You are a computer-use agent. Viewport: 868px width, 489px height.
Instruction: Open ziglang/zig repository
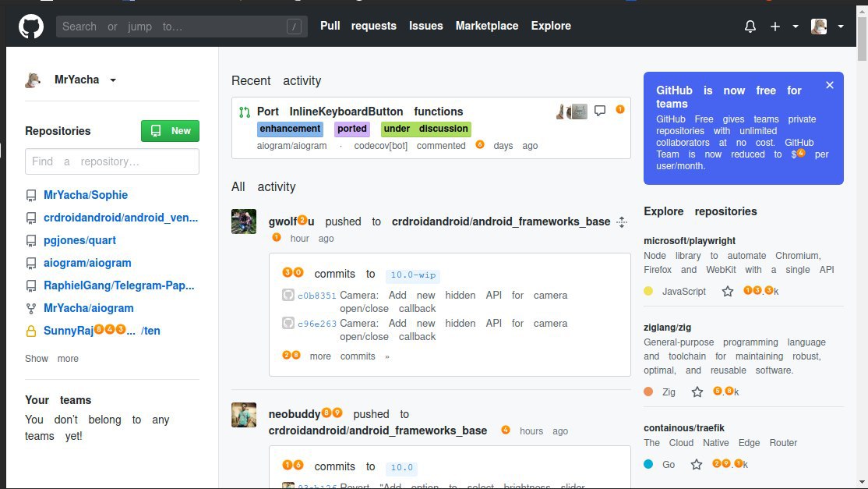click(x=667, y=328)
